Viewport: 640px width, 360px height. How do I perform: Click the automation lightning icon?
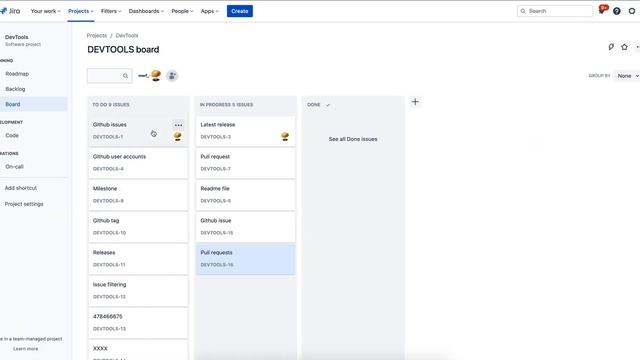pyautogui.click(x=611, y=47)
